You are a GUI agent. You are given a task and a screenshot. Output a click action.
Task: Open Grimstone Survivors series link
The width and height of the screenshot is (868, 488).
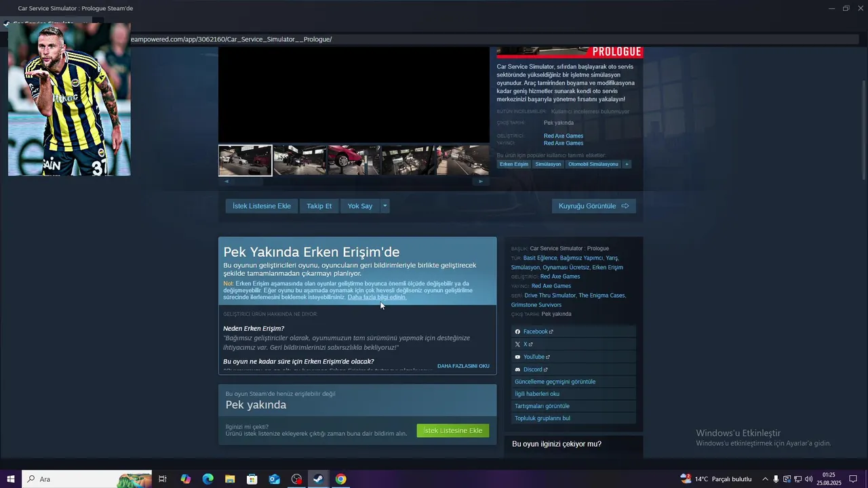pos(536,305)
